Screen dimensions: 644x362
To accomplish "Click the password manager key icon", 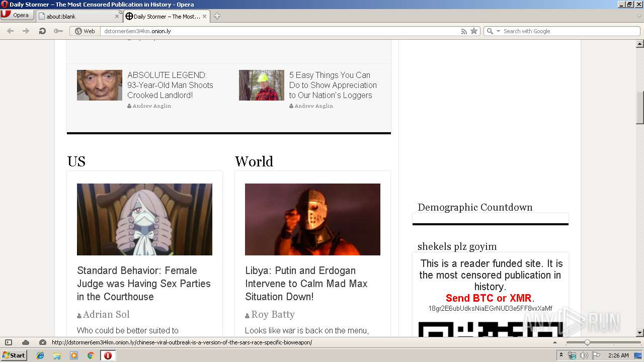I will pyautogui.click(x=58, y=31).
